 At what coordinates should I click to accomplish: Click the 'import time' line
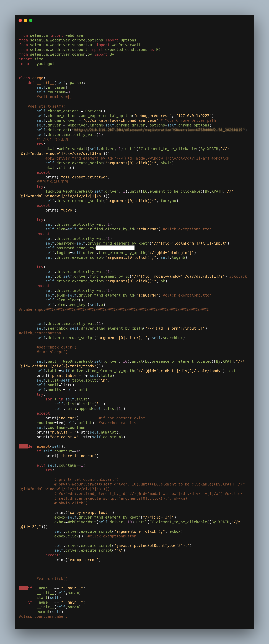(31, 59)
